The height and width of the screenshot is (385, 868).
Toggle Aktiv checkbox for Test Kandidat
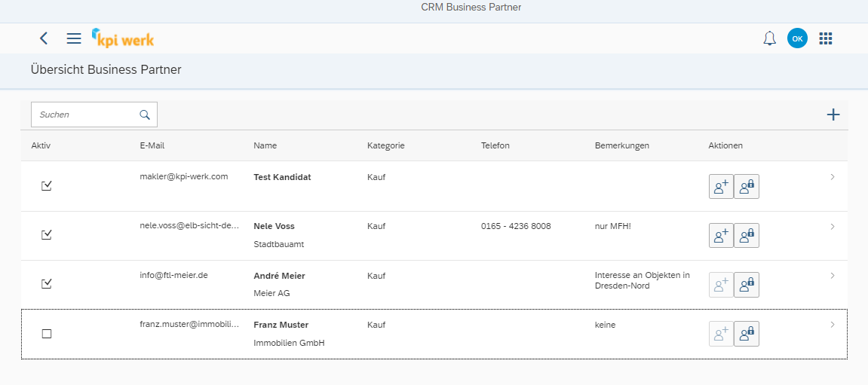pos(47,186)
